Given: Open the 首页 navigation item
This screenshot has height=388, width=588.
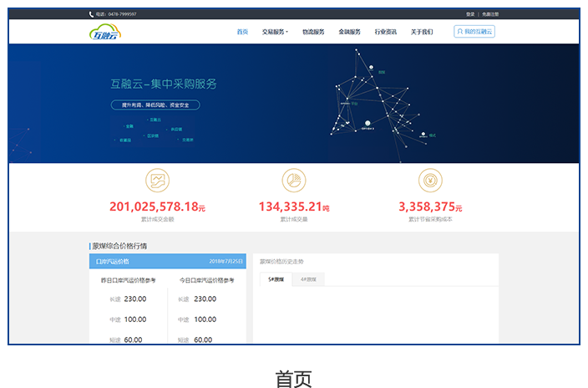Looking at the screenshot, I should (x=242, y=32).
